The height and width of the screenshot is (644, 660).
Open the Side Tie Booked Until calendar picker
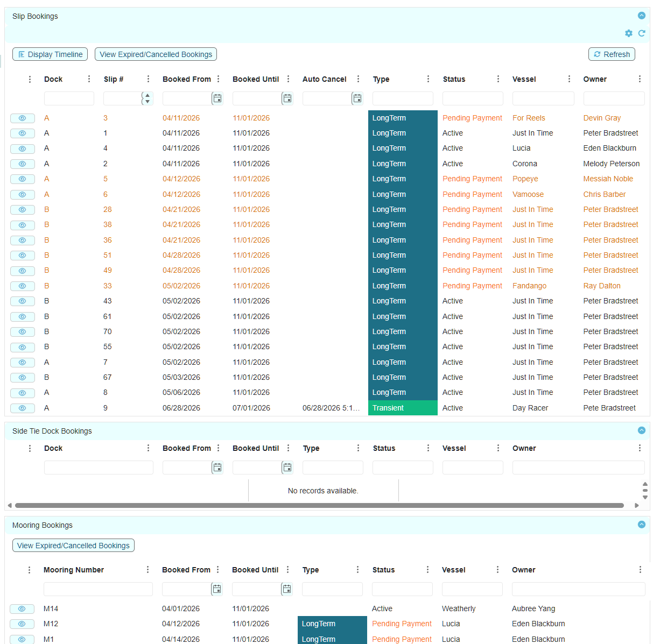coord(287,468)
